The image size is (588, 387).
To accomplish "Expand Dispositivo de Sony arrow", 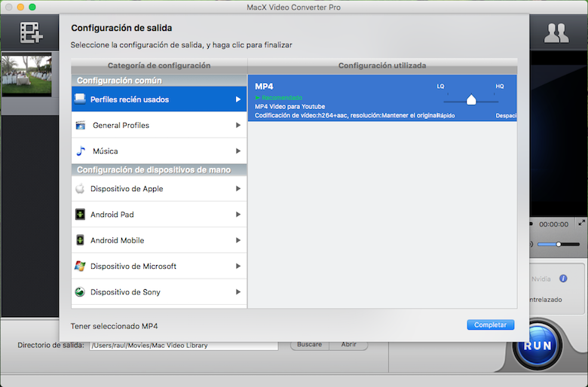I will point(237,292).
